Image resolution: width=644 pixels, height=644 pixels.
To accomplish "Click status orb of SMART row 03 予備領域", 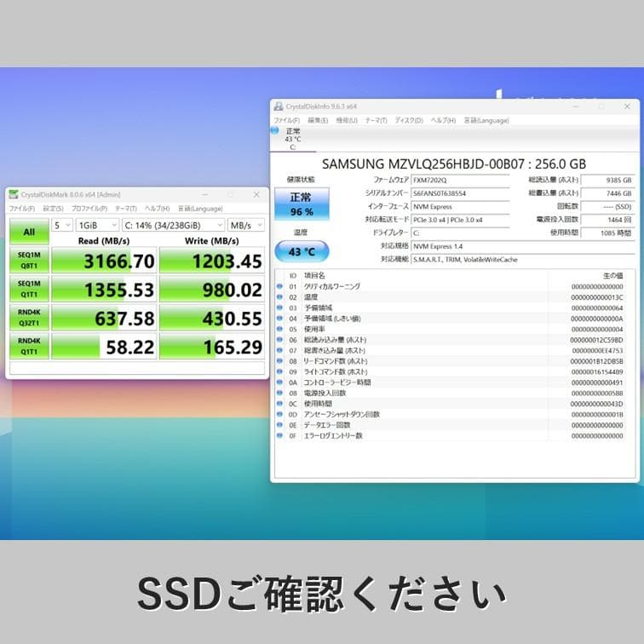I will [x=279, y=308].
